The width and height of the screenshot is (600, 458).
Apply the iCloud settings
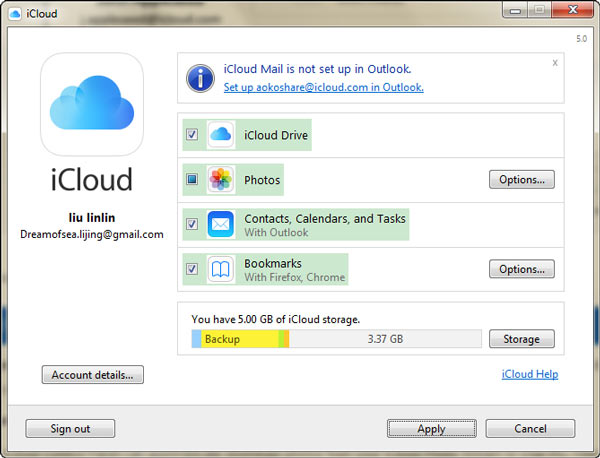point(432,429)
